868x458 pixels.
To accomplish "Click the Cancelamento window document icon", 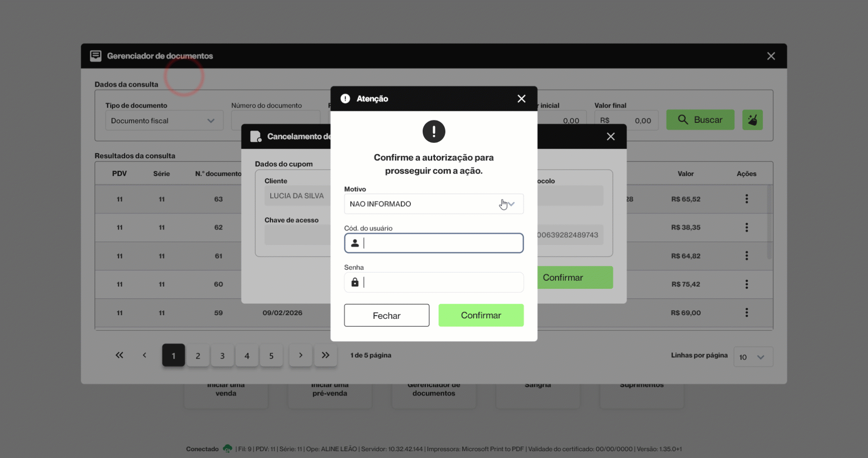I will click(256, 136).
